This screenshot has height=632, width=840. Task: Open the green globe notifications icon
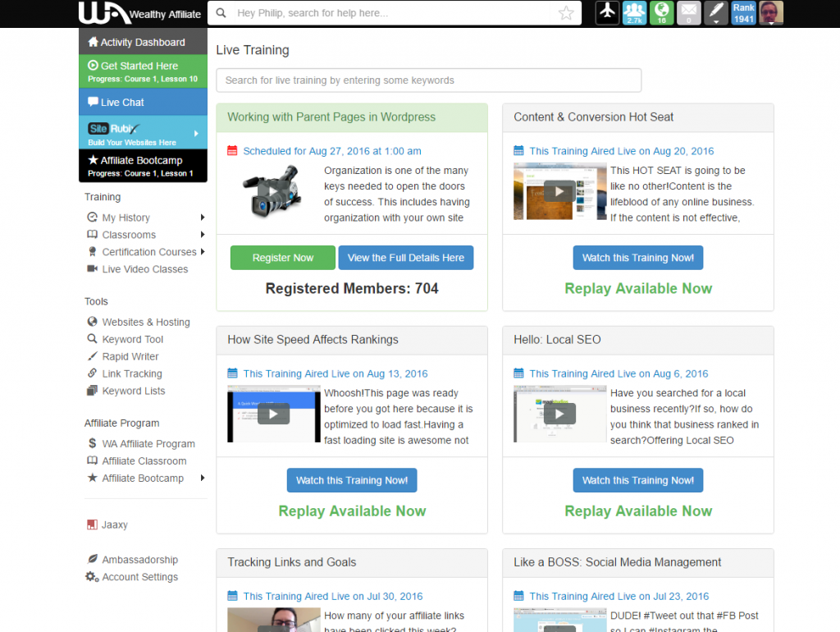point(662,13)
